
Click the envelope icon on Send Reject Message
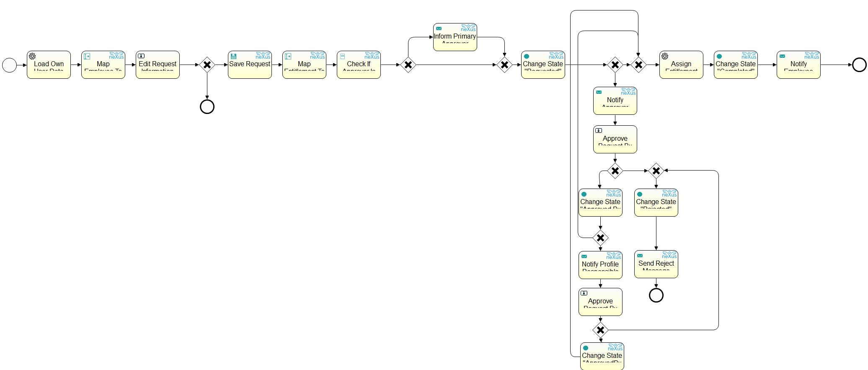[x=640, y=256]
